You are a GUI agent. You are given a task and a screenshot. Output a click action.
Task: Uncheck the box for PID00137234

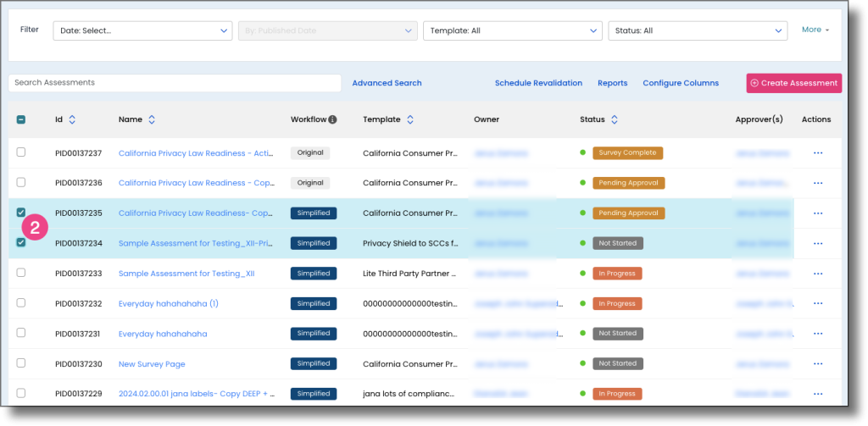[x=21, y=242]
